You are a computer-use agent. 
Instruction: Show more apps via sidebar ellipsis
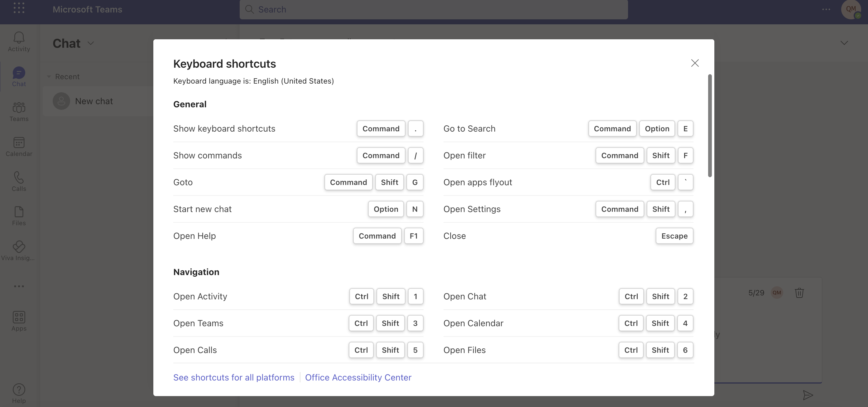[19, 286]
